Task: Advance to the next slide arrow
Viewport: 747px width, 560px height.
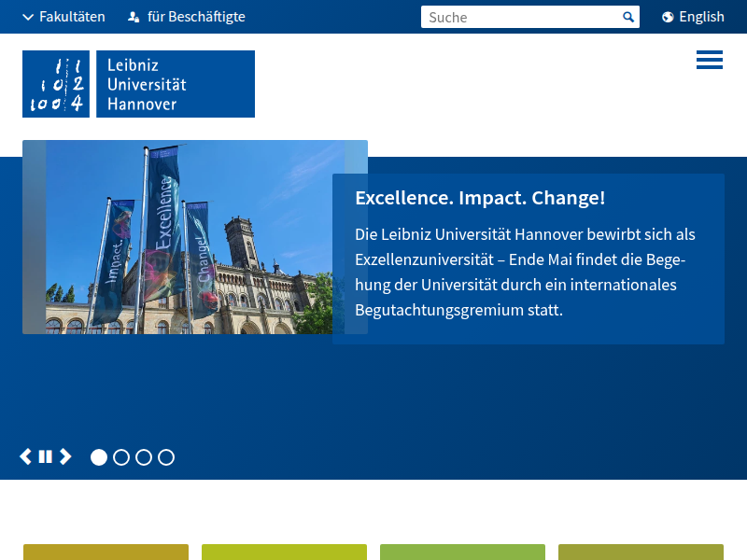Action: pyautogui.click(x=65, y=456)
